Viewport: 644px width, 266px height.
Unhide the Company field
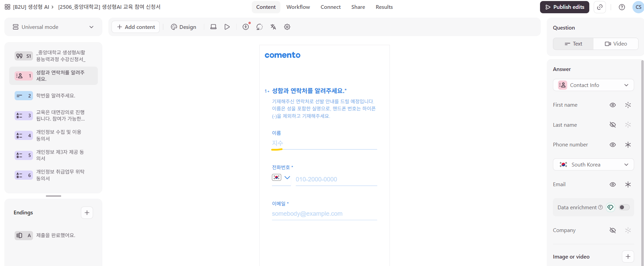[x=613, y=230]
